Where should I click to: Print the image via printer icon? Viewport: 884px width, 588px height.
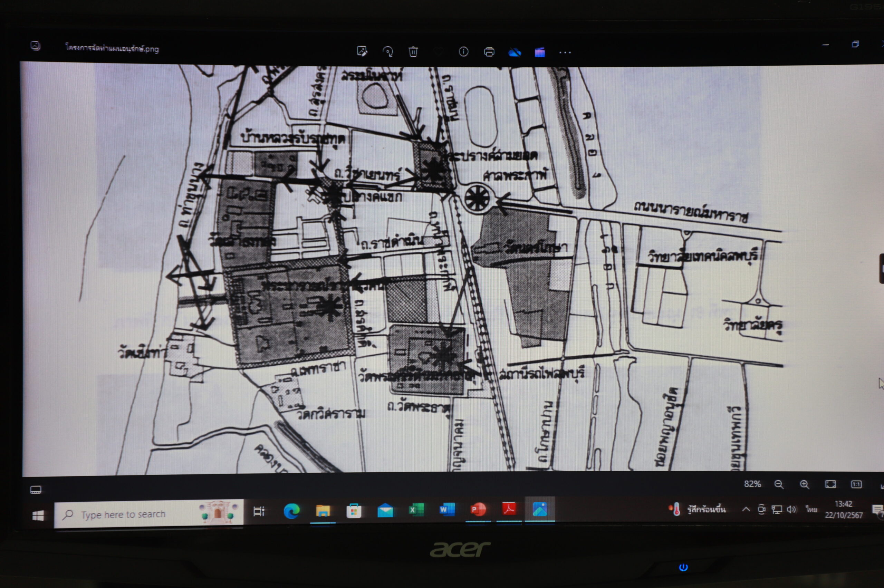pyautogui.click(x=489, y=52)
